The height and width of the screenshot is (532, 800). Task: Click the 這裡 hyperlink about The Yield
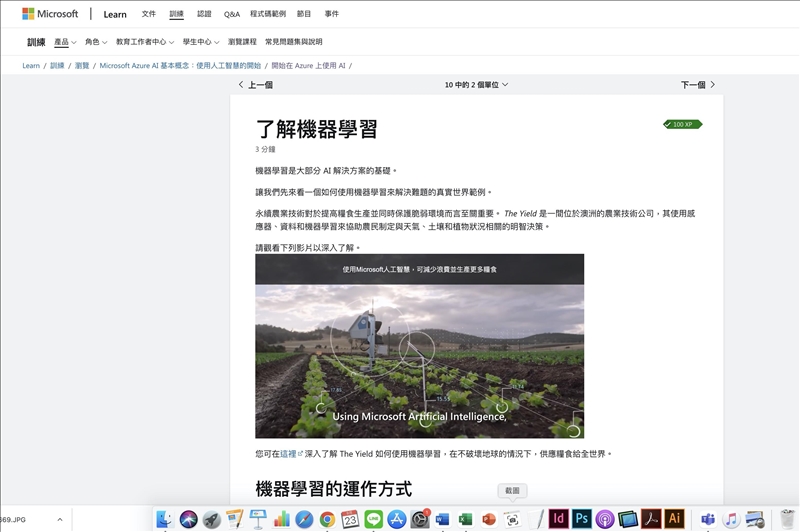pyautogui.click(x=289, y=454)
